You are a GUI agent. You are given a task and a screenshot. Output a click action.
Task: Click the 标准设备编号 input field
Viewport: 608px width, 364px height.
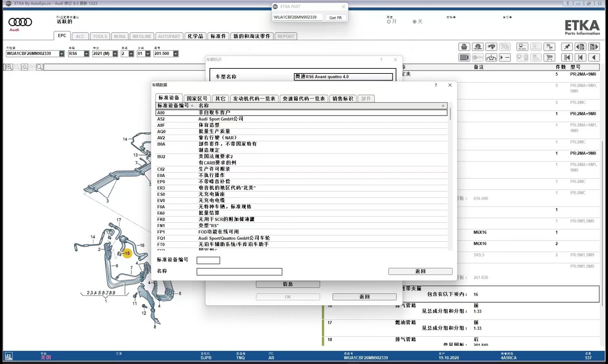click(x=208, y=260)
